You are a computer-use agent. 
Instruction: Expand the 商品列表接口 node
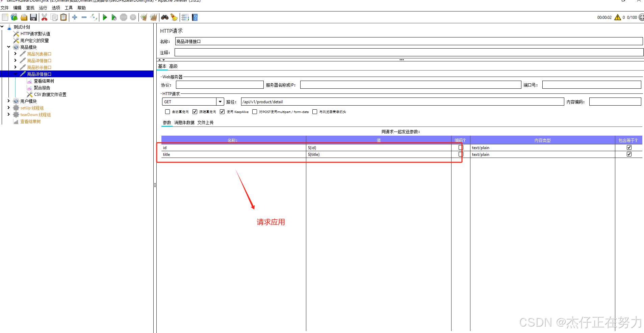15,54
